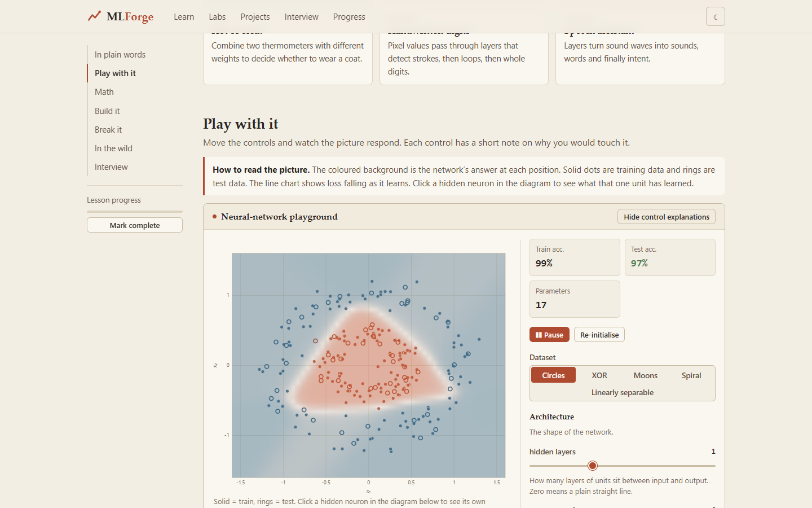Open Projects in the top navigation
Screen dimensions: 812x508
[x=255, y=17]
